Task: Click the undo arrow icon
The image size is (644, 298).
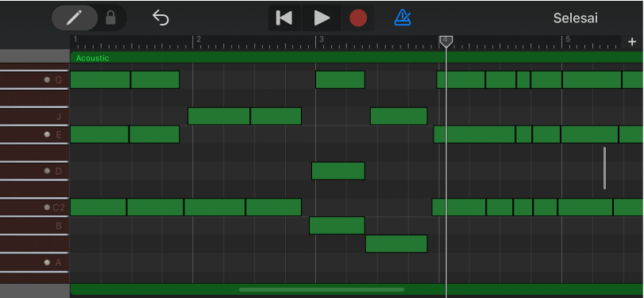Action: [160, 17]
